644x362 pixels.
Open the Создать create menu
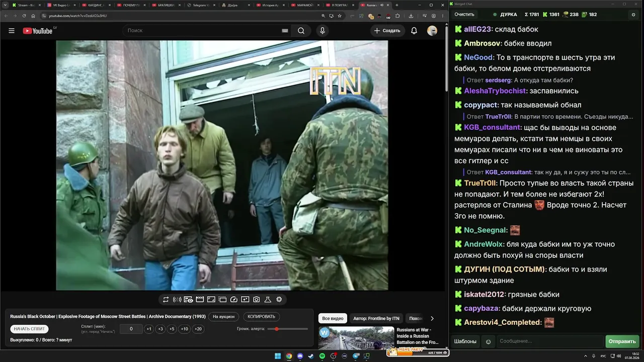coord(387,31)
